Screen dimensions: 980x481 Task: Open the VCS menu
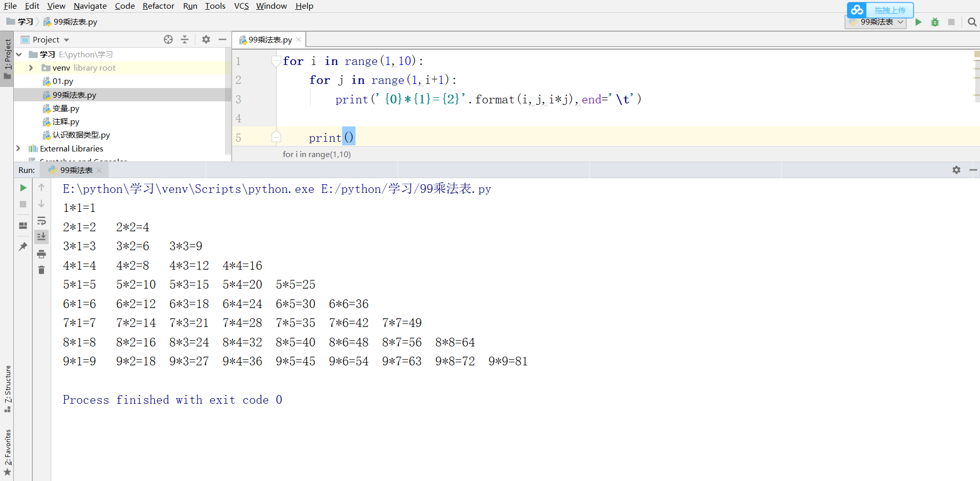(241, 6)
